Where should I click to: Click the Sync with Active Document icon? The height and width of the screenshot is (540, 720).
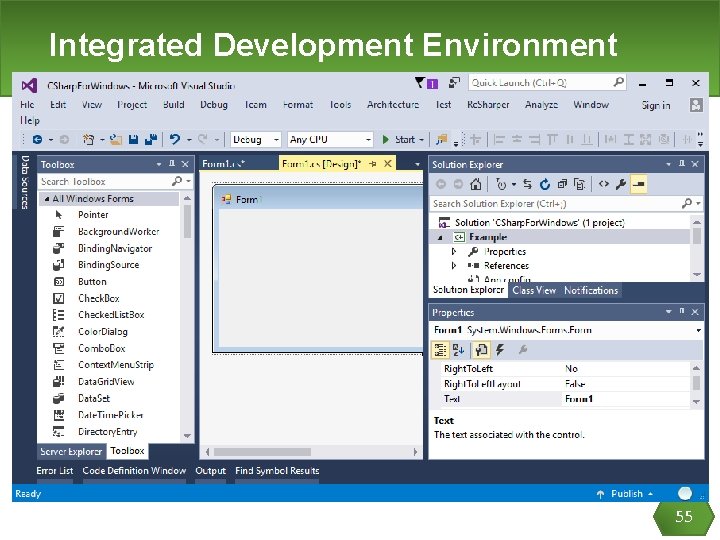(x=528, y=184)
